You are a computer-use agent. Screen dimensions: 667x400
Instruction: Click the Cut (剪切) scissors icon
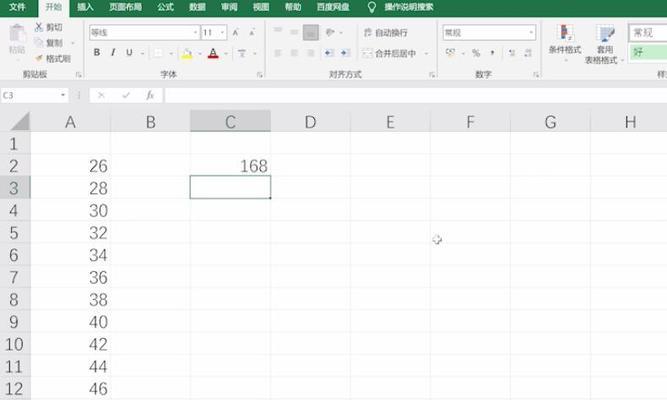[x=39, y=27]
